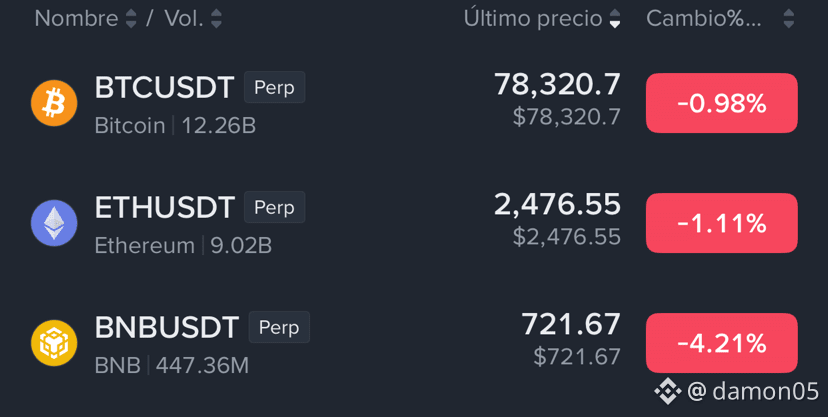Select the Último precio column header
828x417 pixels.
[533, 20]
